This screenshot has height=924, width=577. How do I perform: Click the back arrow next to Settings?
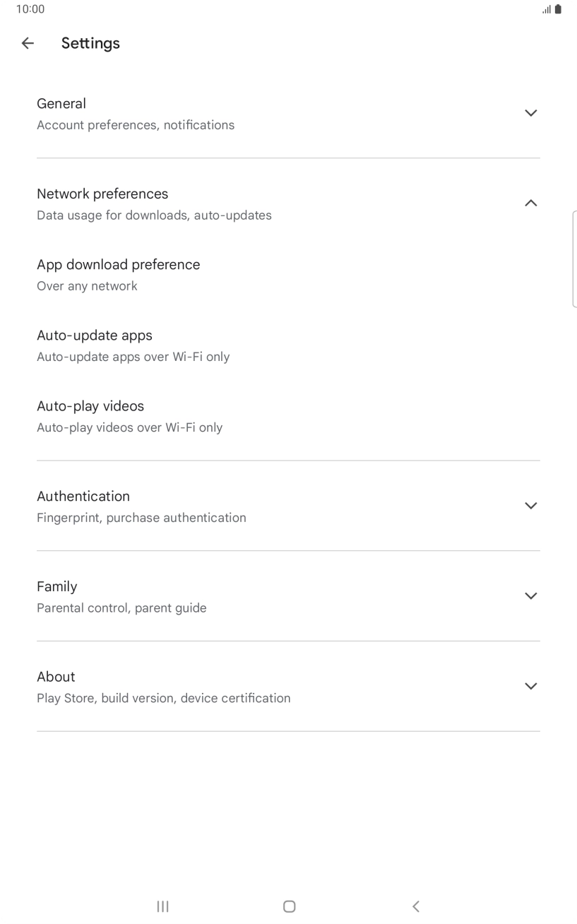point(27,43)
